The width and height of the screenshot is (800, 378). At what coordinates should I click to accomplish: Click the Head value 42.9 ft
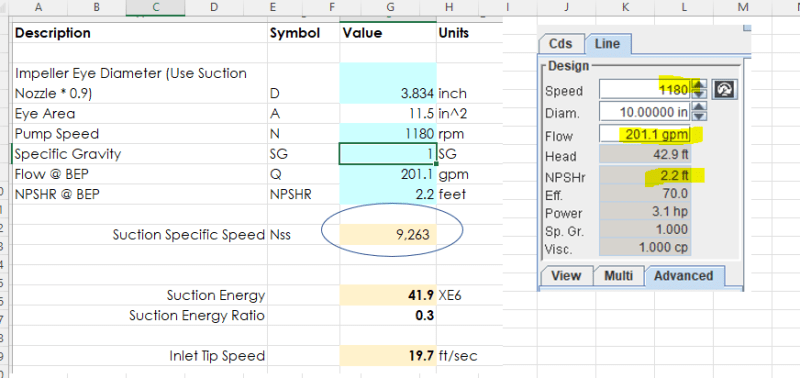645,156
